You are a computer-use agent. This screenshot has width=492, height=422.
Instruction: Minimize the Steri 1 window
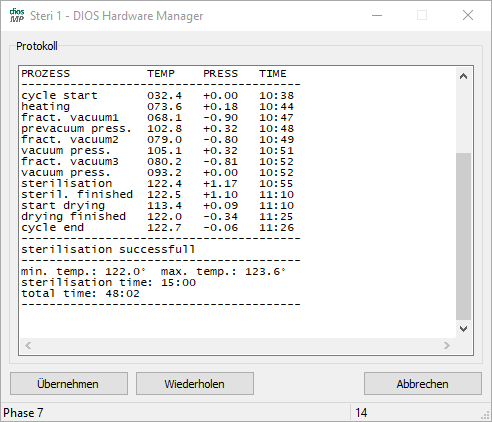coord(377,15)
